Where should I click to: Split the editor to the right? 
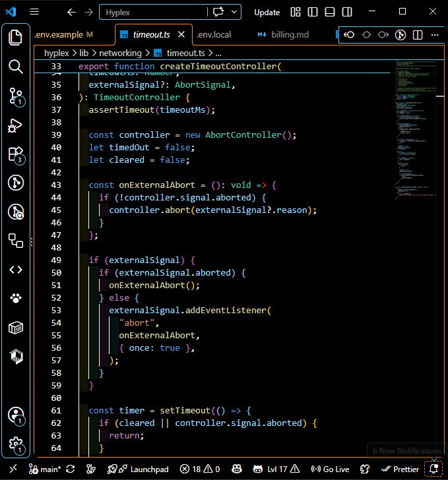click(x=418, y=35)
